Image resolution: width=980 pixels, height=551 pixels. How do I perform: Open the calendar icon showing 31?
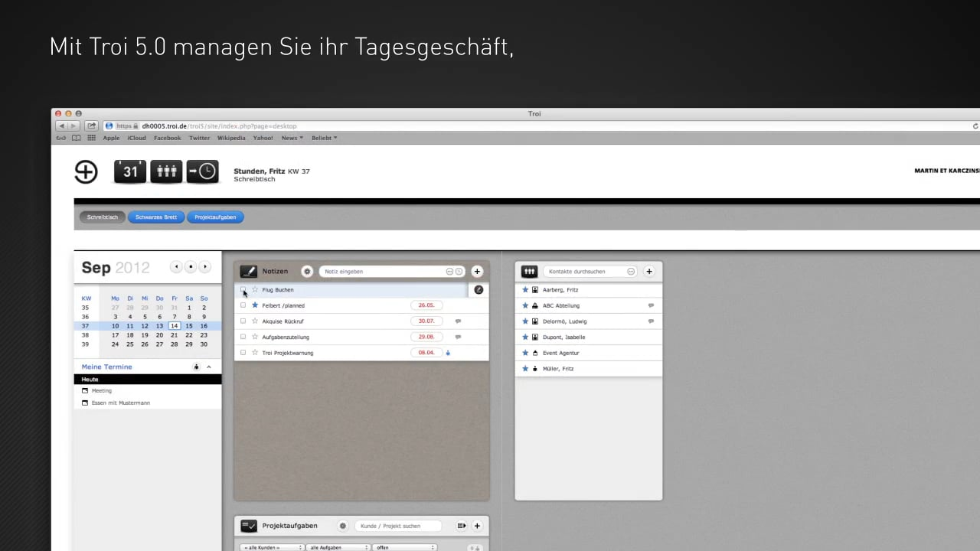[129, 171]
